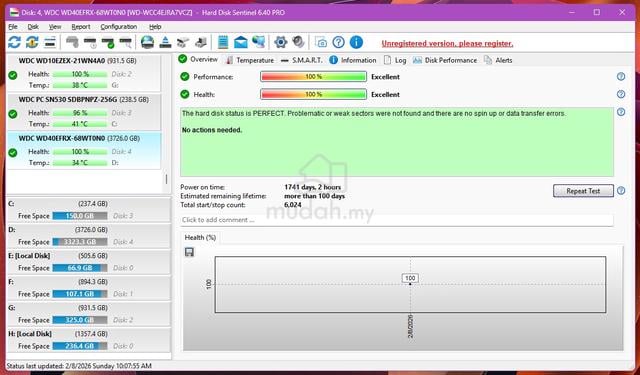Click the Health 100 % gradient bar in Overview
The height and width of the screenshot is (375, 640).
(x=313, y=94)
